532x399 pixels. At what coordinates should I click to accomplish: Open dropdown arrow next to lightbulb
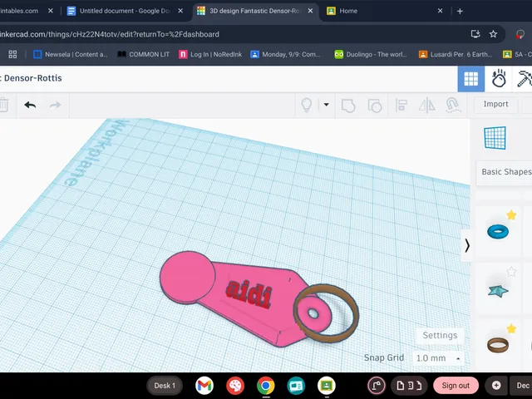(326, 105)
